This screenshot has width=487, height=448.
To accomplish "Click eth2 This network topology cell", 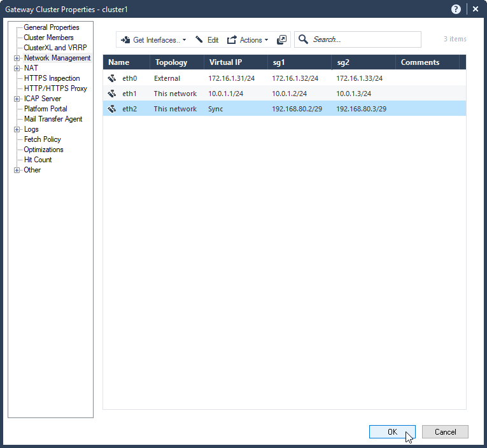I will point(175,109).
